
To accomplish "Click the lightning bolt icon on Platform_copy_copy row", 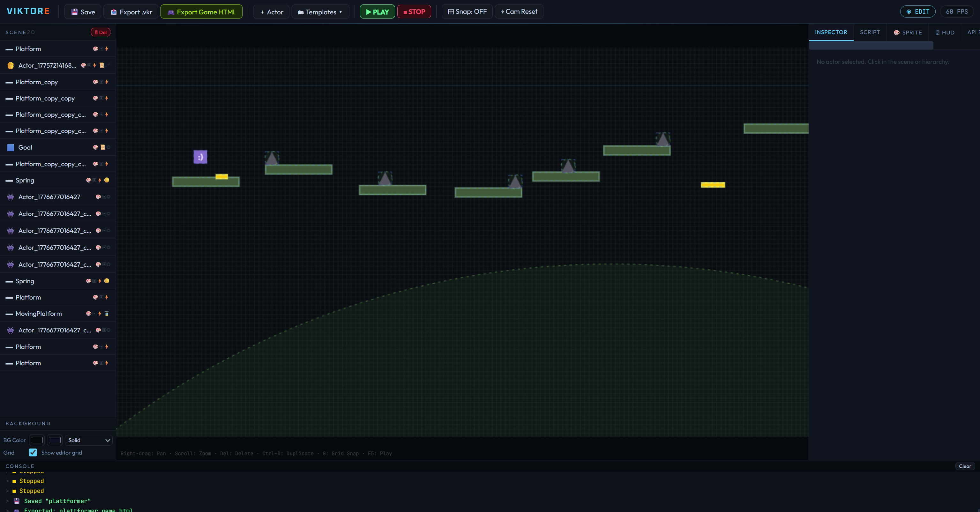I will click(107, 98).
